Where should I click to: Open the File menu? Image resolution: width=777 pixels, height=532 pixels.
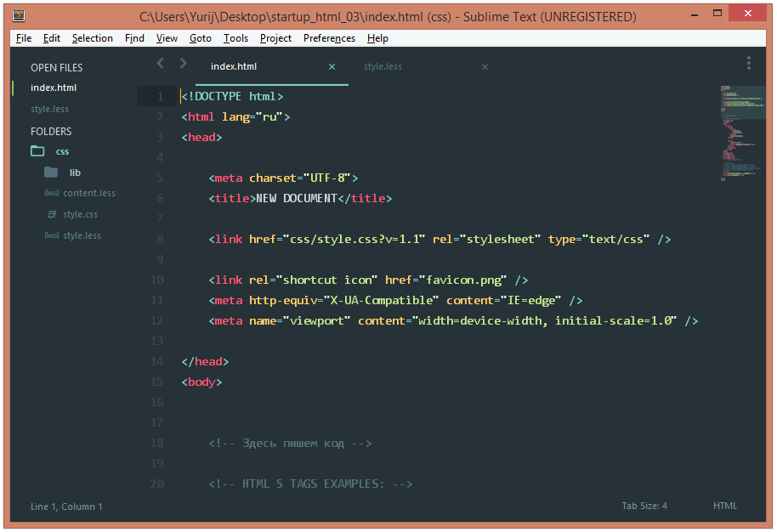pyautogui.click(x=24, y=38)
